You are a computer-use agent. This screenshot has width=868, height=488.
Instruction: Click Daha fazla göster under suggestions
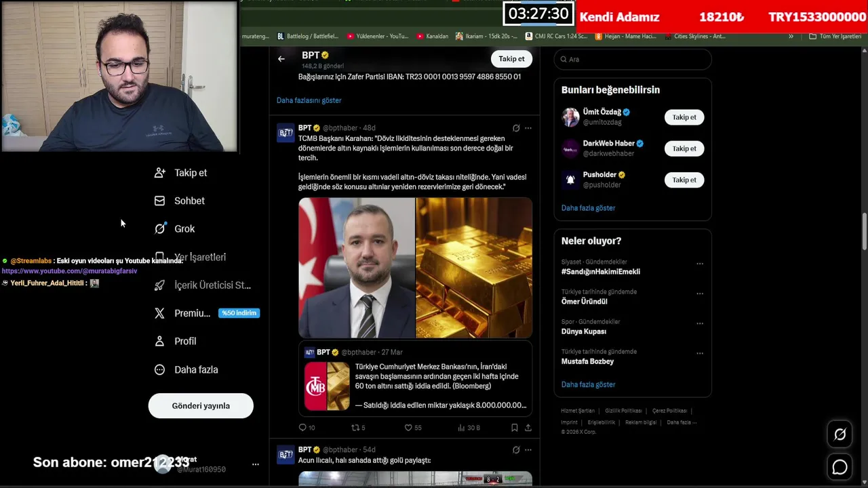[588, 208]
